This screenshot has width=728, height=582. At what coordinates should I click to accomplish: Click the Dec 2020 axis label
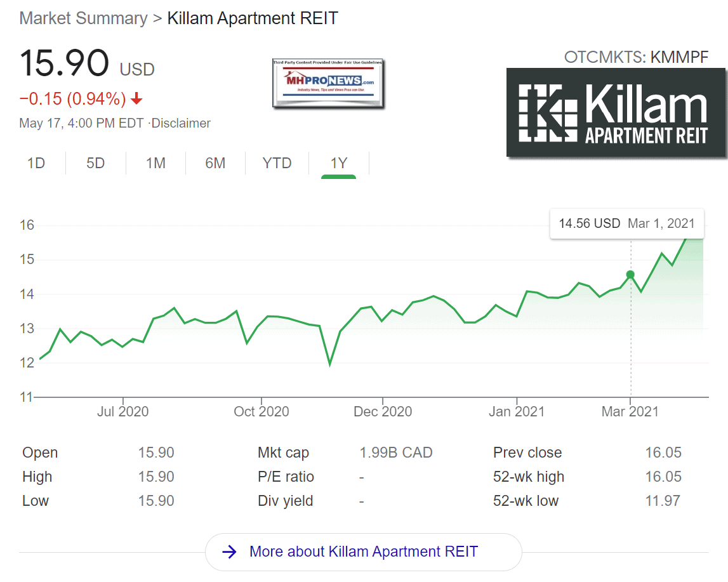383,411
